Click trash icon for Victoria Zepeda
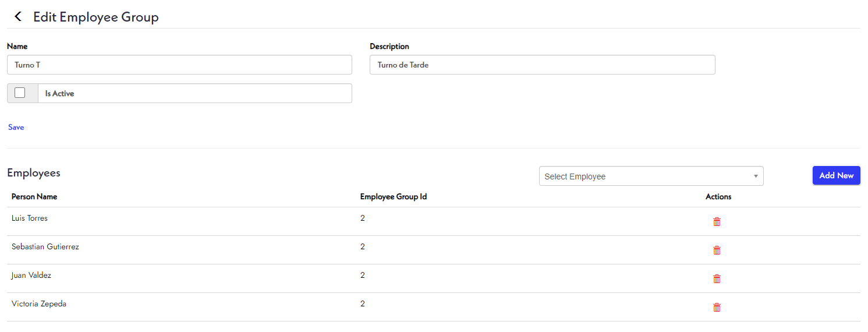The image size is (868, 332). (x=717, y=308)
